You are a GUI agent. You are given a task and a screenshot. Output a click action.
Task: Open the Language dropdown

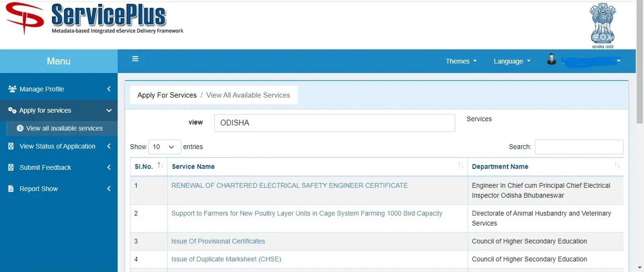click(512, 61)
